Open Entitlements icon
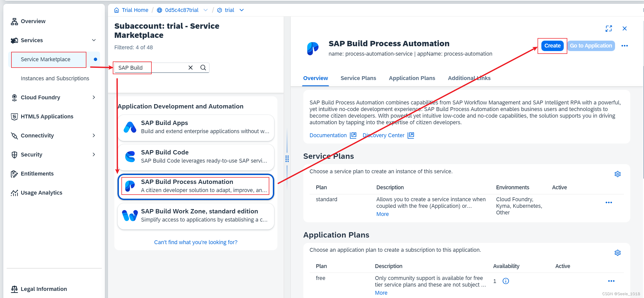This screenshot has height=298, width=644. 14,174
